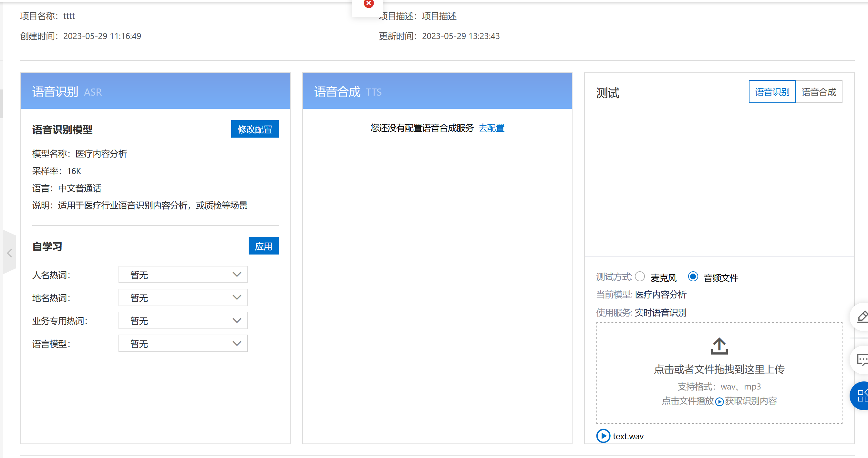The width and height of the screenshot is (868, 458).
Task: Follow the 去配置 link
Action: [491, 128]
